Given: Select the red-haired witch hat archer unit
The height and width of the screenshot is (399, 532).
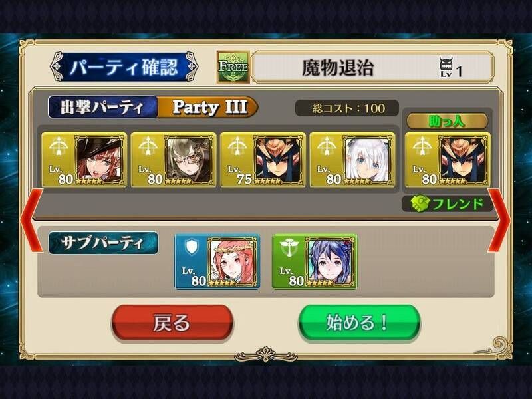Looking at the screenshot, I should coord(84,160).
